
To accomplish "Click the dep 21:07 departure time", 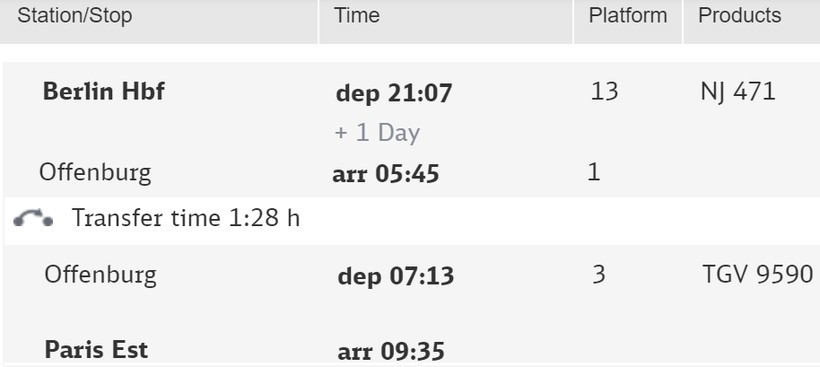I will (394, 94).
